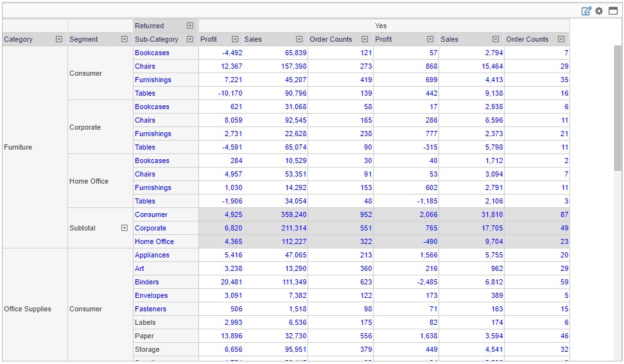Screen dimensions: 624x364
Task: Open second Sales column dropdown arrow
Action: point(496,39)
